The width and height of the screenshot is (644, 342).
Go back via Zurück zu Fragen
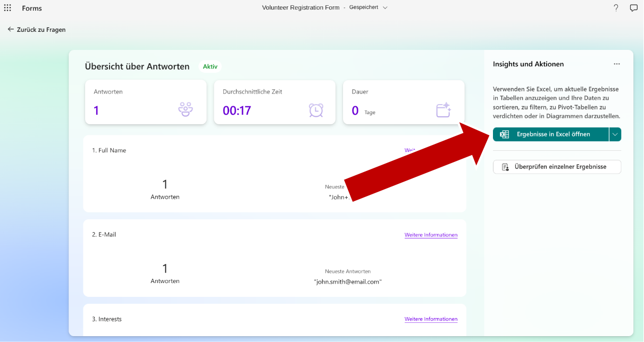pyautogui.click(x=41, y=30)
